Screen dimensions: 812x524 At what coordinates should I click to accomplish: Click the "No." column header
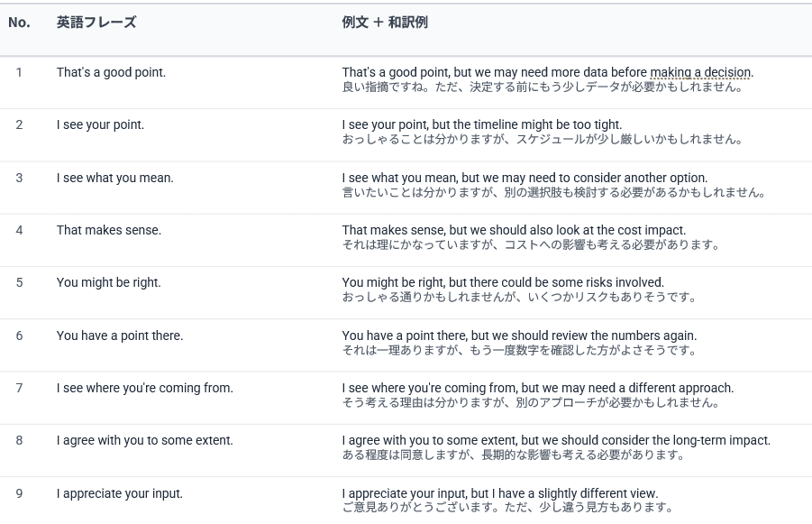point(19,23)
